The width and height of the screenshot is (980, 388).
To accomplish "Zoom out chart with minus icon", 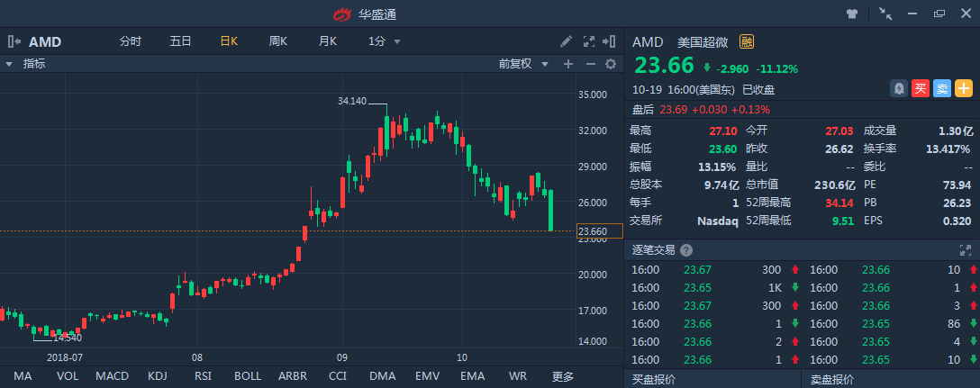I will (x=590, y=64).
